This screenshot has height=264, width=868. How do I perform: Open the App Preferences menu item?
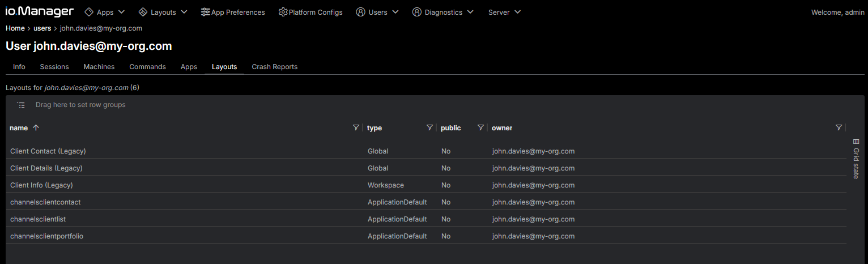coord(233,12)
